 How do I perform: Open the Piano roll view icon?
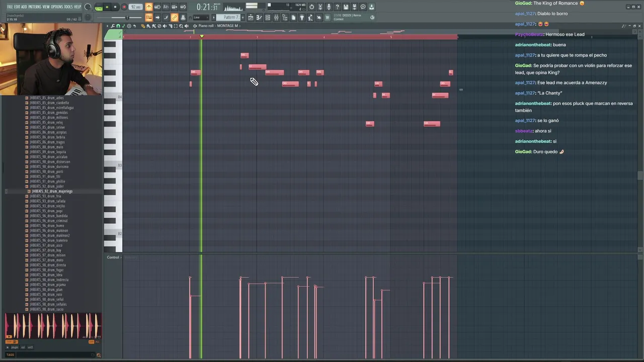(259, 18)
